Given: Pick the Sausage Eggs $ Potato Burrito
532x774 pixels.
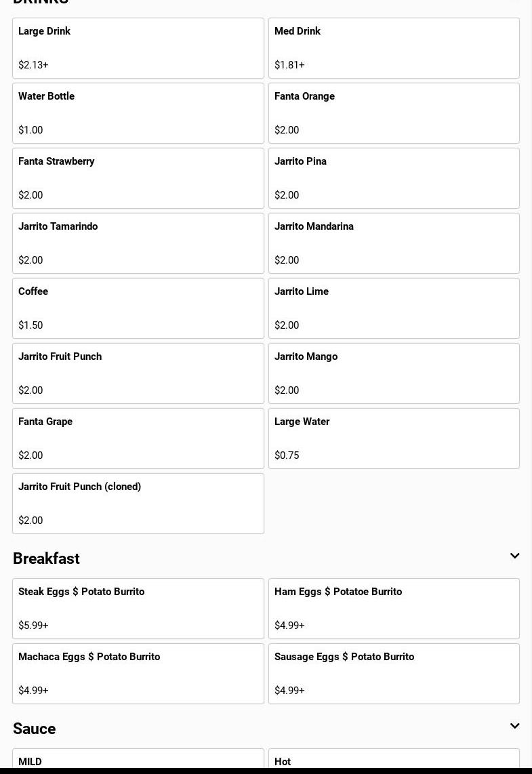Looking at the screenshot, I should click(x=394, y=674).
